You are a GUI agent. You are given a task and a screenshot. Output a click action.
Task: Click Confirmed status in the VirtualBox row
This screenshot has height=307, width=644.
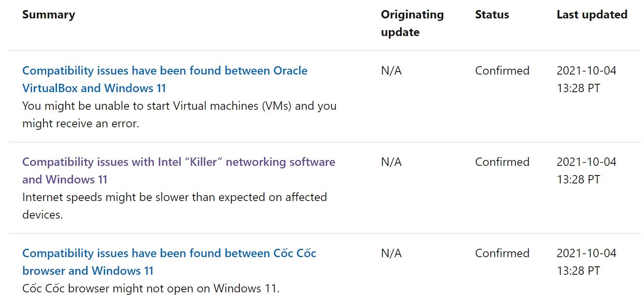pyautogui.click(x=502, y=71)
